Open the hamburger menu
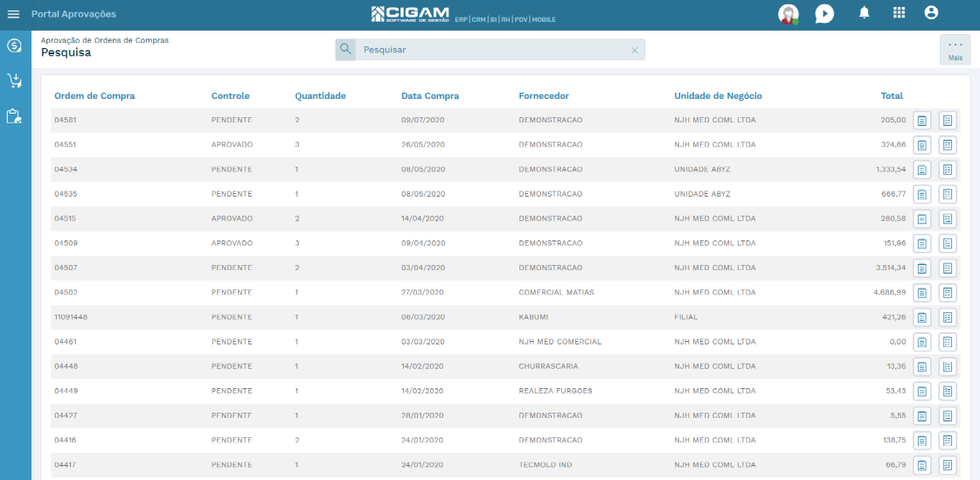 point(13,14)
